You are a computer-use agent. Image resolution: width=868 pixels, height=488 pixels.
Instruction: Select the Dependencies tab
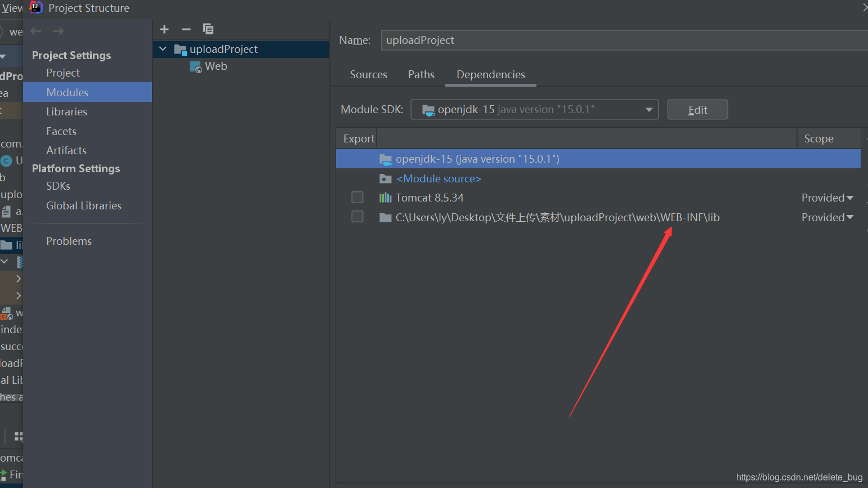(491, 74)
